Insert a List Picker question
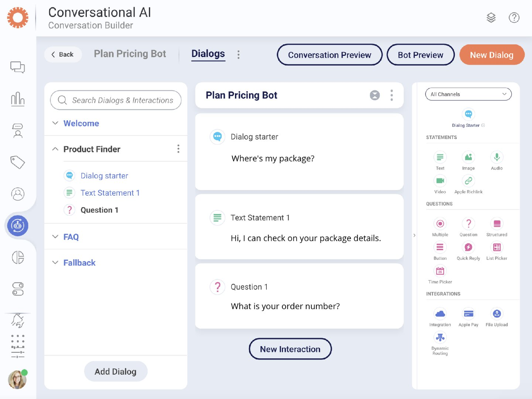This screenshot has width=532, height=399. (496, 247)
